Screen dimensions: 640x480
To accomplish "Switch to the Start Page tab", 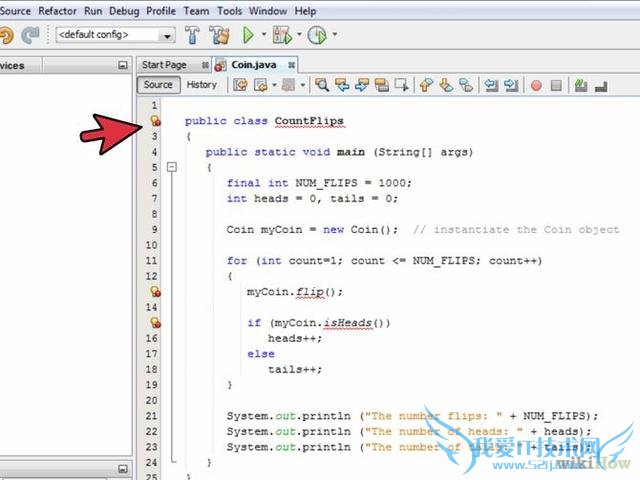I will coord(164,65).
